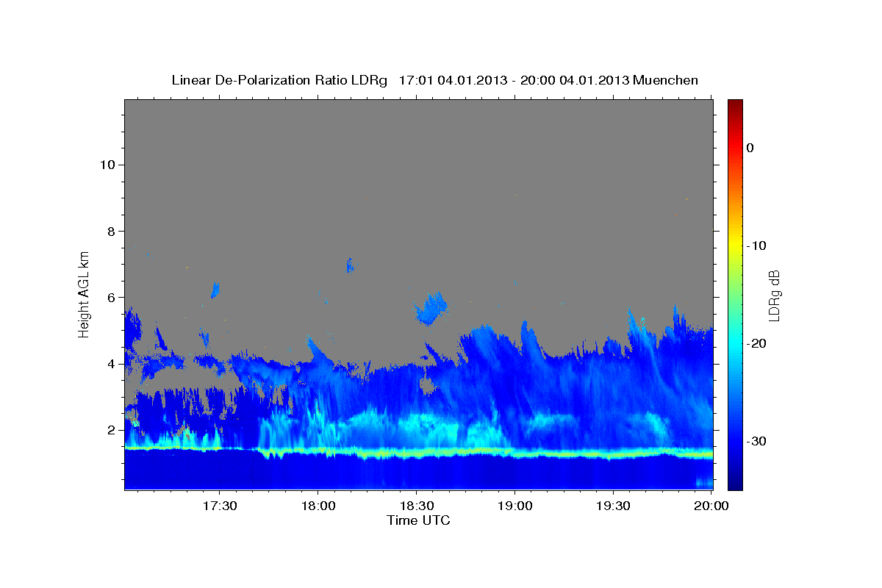Viewport: 882px width, 588px height.
Task: Click the 'LDRg dB' colorbar label
Action: click(x=773, y=295)
